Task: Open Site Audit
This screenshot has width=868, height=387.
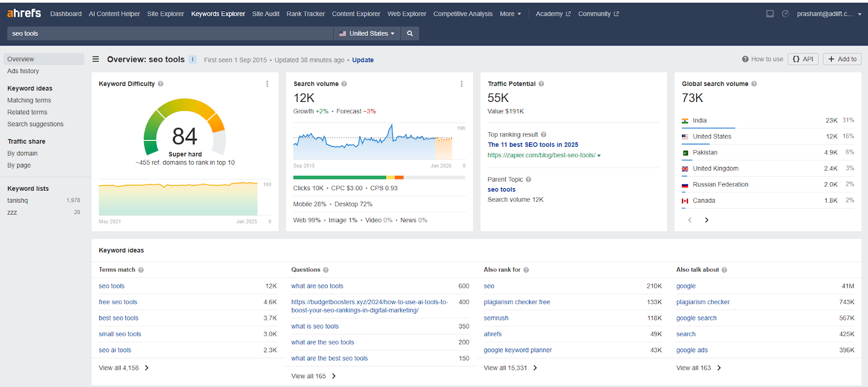Action: coord(266,14)
